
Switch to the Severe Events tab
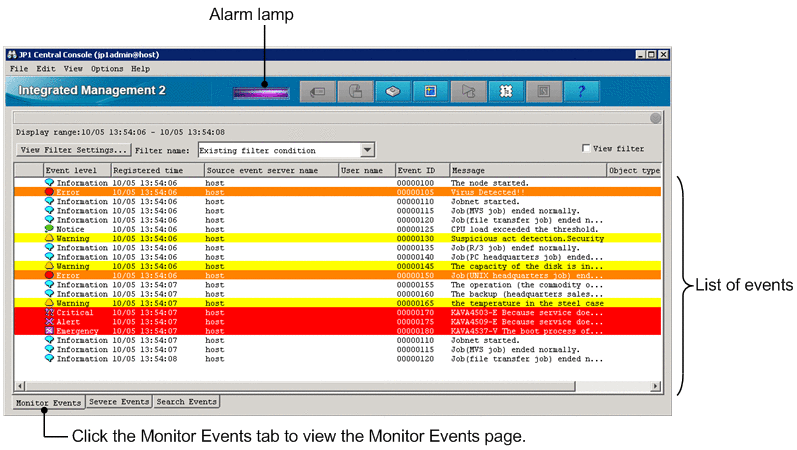click(x=119, y=402)
